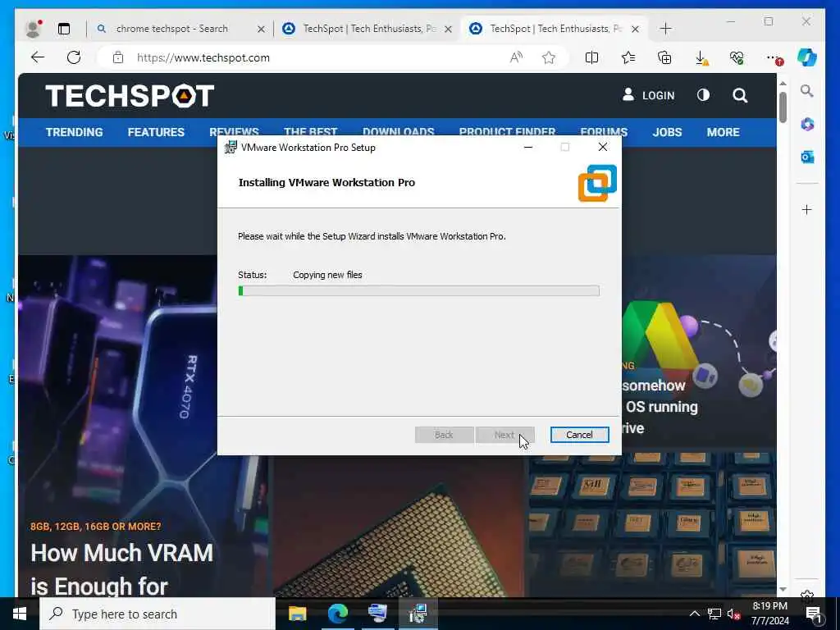This screenshot has height=630, width=840.
Task: Open the FEATURES nav item
Action: 156,132
